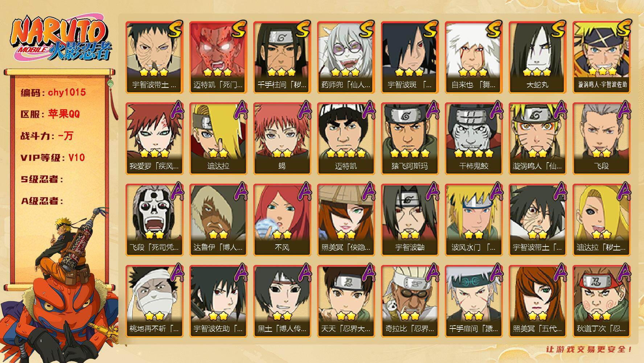Click the A rank badge on 秋道丁次 card
The width and height of the screenshot is (644, 363).
click(x=623, y=273)
